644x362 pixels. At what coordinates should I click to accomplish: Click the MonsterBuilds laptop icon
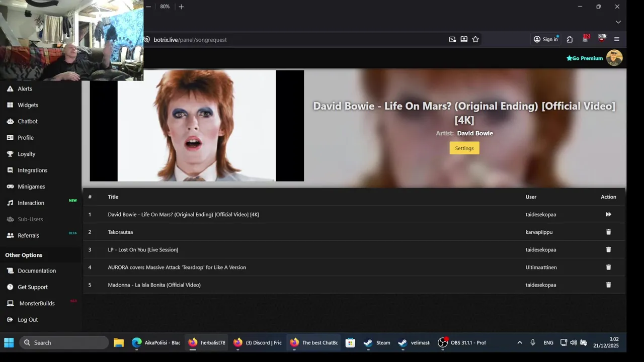(x=10, y=303)
